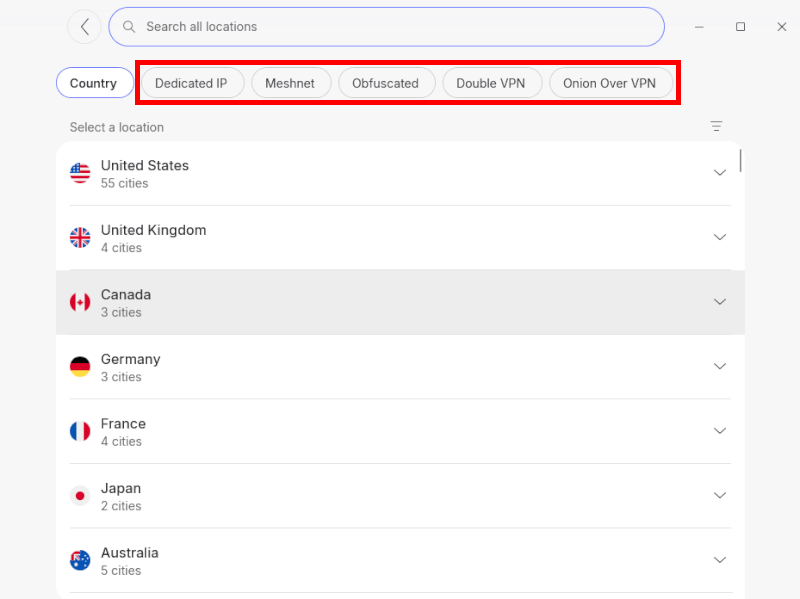Switch to the Dedicated IP tab
The height and width of the screenshot is (599, 800).
coord(191,83)
